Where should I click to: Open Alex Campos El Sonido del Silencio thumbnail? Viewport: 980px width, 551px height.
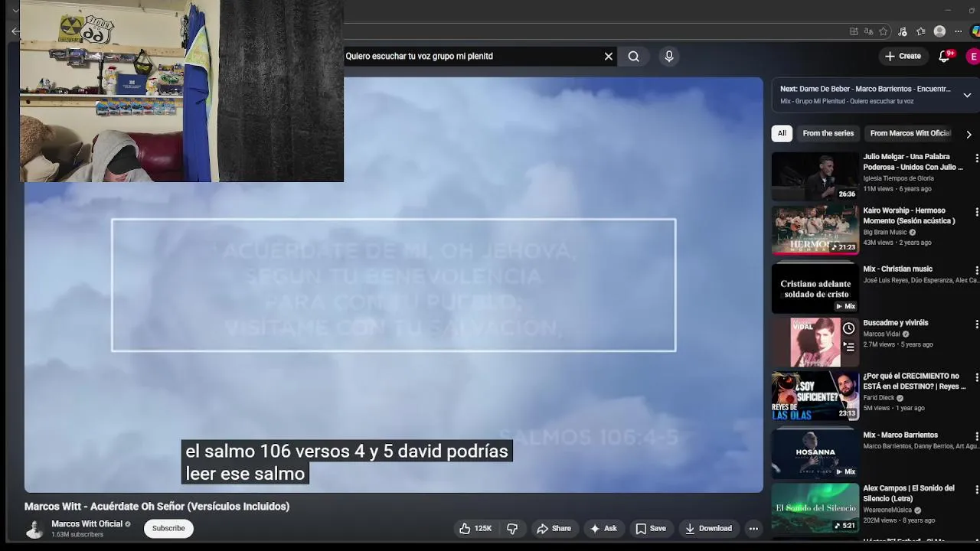[x=815, y=507]
